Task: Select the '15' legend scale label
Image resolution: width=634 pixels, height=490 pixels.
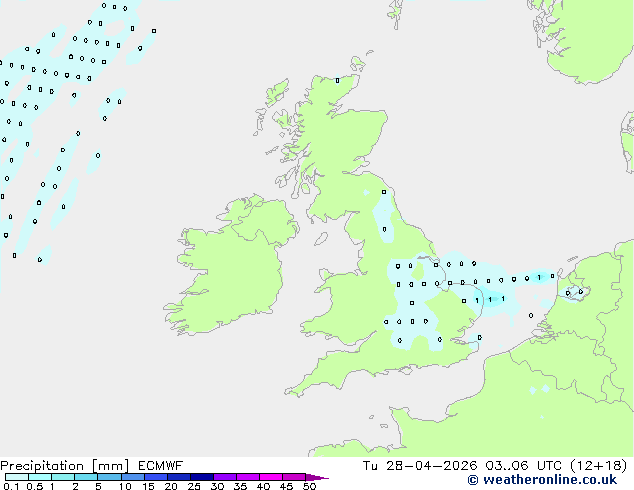Action: click(x=148, y=486)
